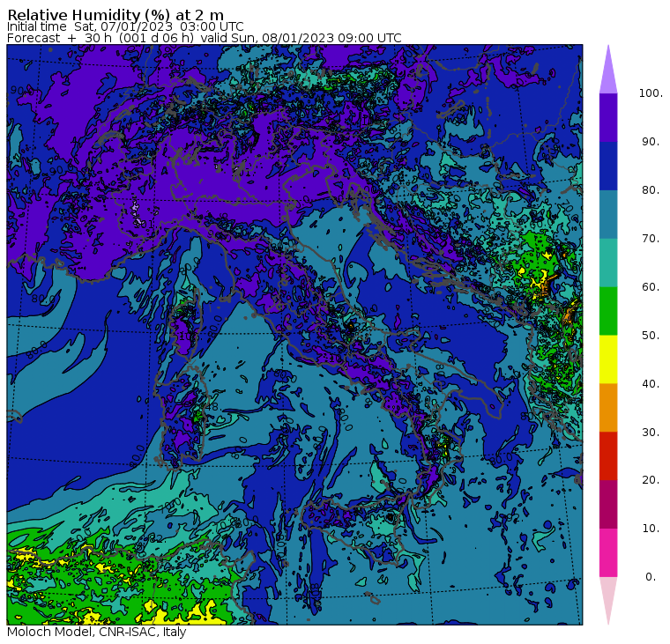Click the 'Forecast + 30 h' valid time line
Image resolution: width=670 pixels, height=644 pixels.
[x=205, y=38]
